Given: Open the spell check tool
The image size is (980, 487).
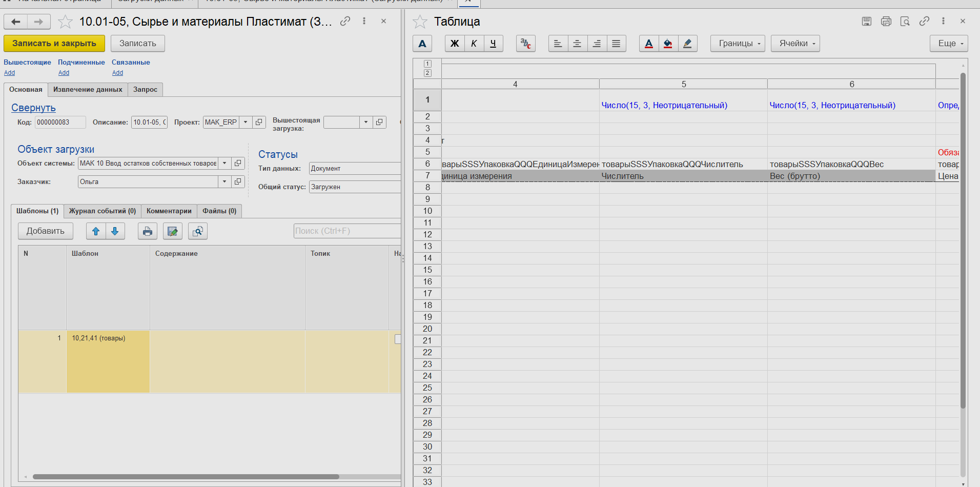Looking at the screenshot, I should pyautogui.click(x=525, y=44).
